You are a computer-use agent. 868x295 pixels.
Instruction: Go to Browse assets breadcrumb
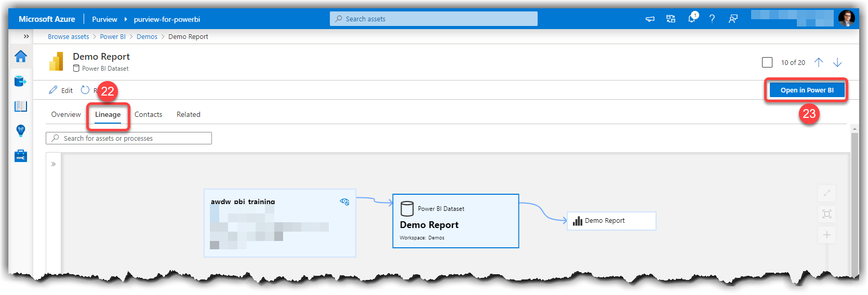click(x=69, y=37)
